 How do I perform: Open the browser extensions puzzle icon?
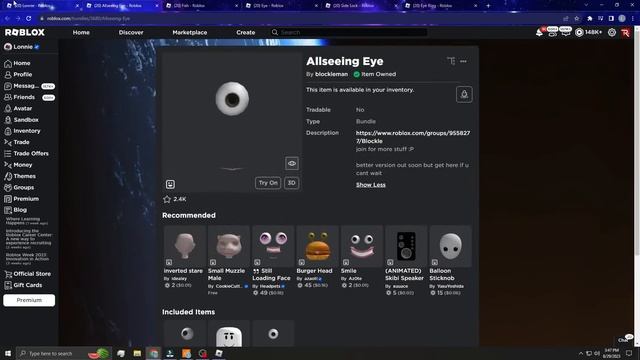[589, 18]
